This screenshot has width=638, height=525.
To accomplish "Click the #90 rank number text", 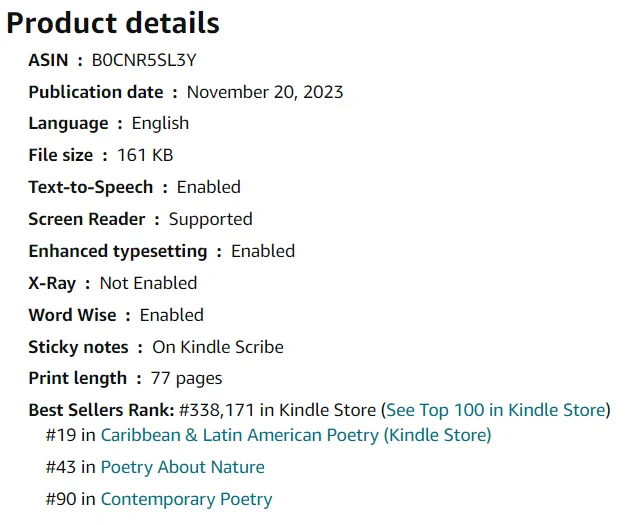I will [61, 499].
